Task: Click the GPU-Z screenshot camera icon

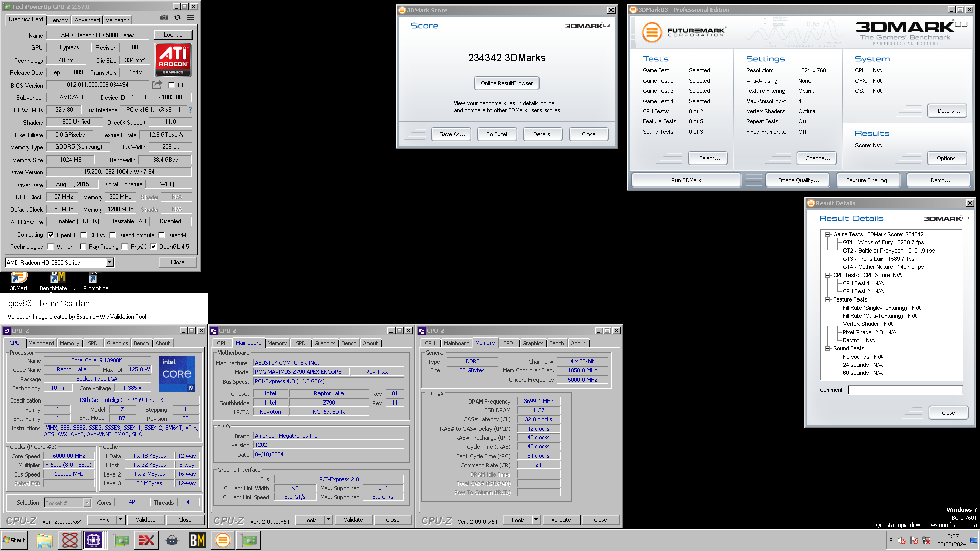Action: coord(164,17)
